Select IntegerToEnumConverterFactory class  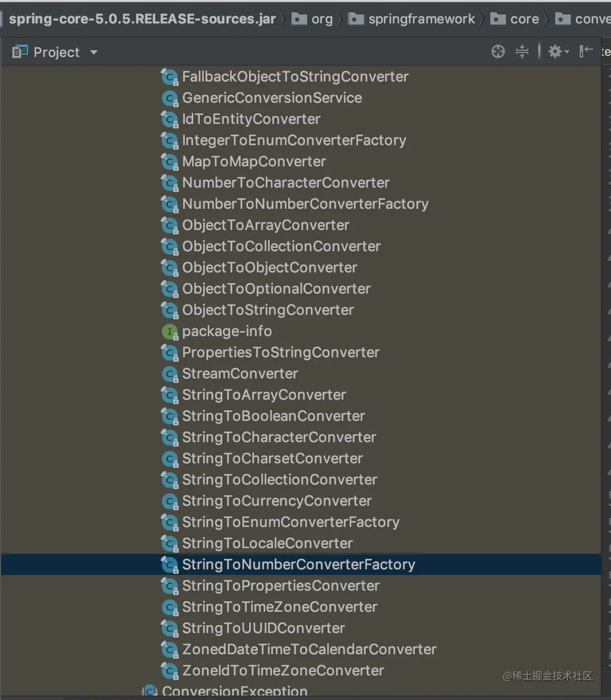[294, 140]
